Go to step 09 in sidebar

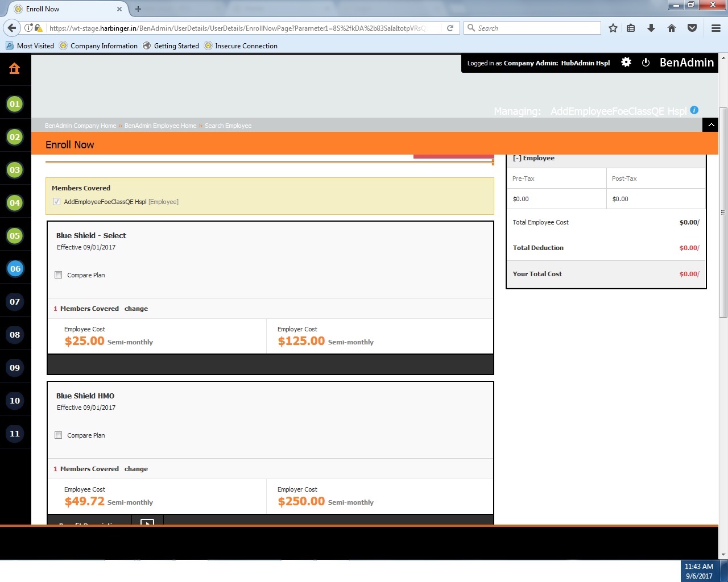click(15, 368)
